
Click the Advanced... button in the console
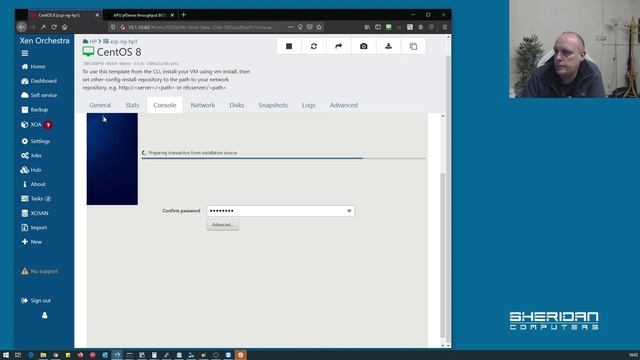pyautogui.click(x=223, y=225)
